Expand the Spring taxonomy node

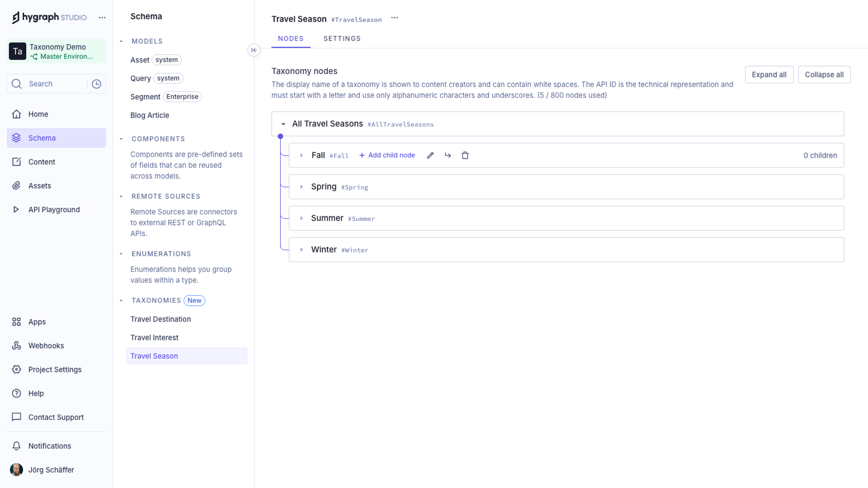(x=301, y=187)
